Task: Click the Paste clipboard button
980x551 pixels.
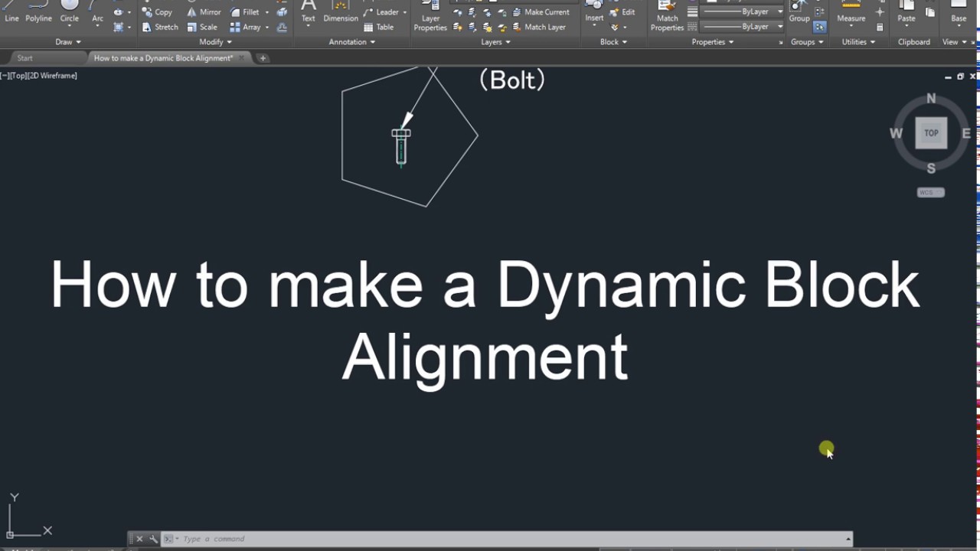Action: point(906,13)
